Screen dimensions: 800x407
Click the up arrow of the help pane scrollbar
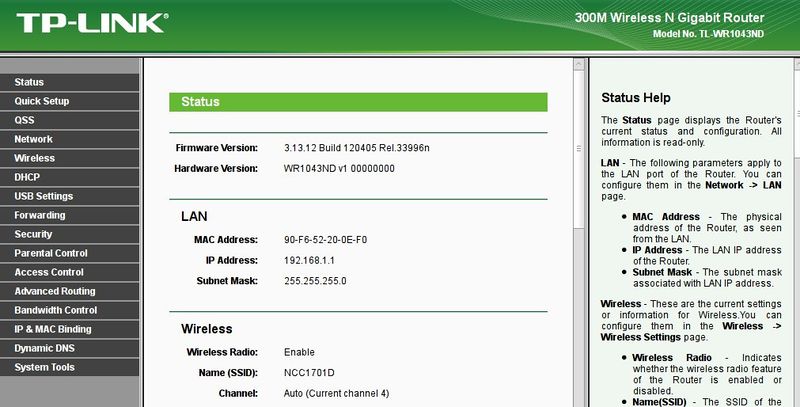point(794,65)
